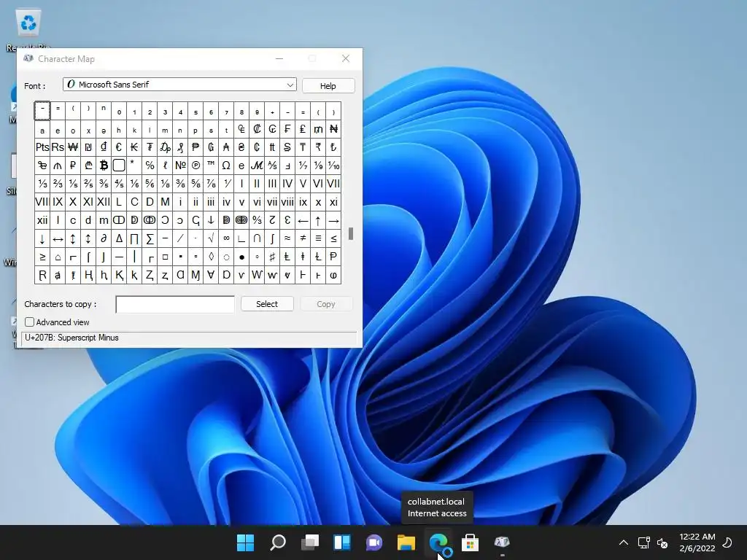
Task: Focus the Characters to copy field
Action: point(175,304)
